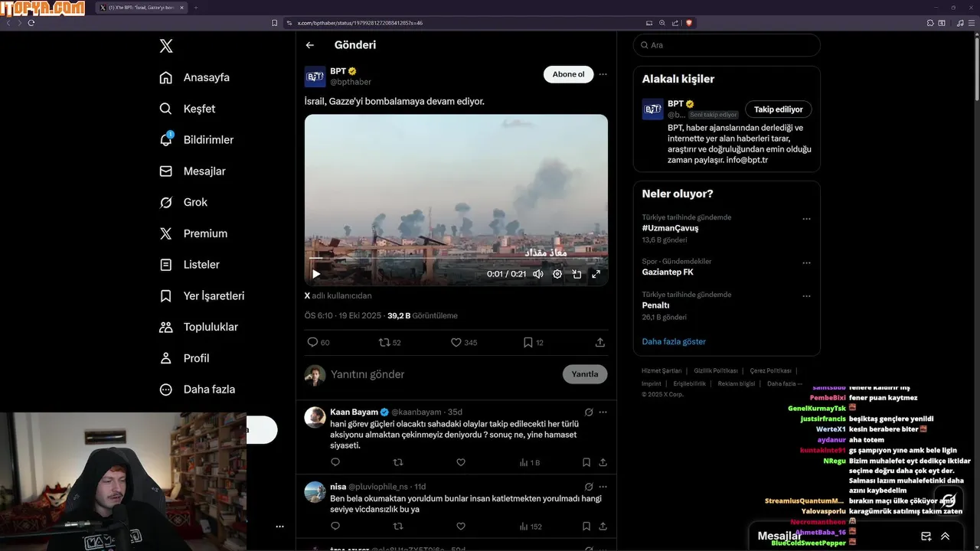The height and width of the screenshot is (551, 980).
Task: Open more options on BPT post
Action: point(603,74)
